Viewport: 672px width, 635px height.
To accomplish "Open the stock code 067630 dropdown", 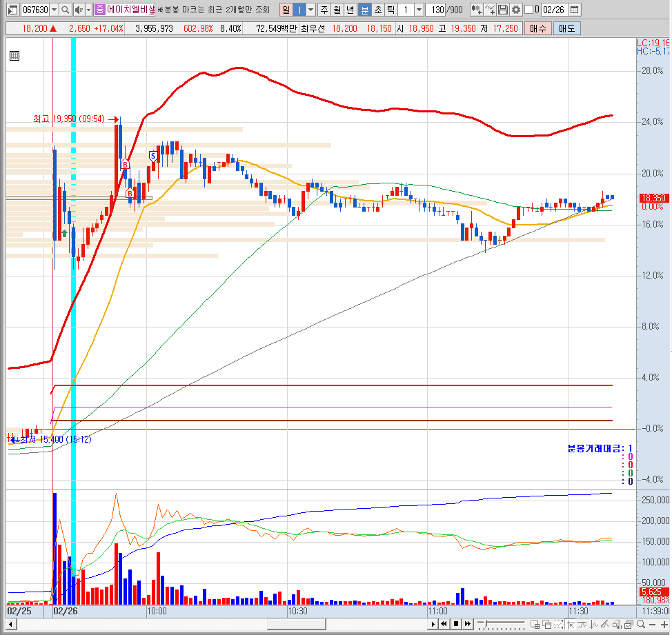I will pyautogui.click(x=54, y=10).
